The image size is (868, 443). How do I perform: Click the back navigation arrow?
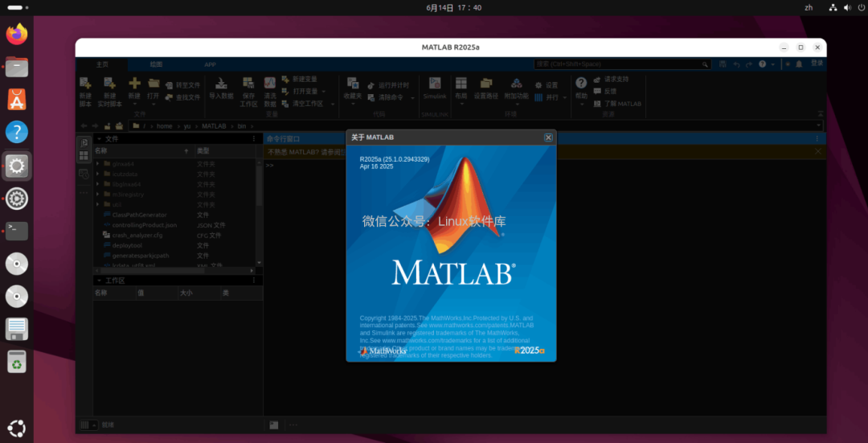pos(84,126)
